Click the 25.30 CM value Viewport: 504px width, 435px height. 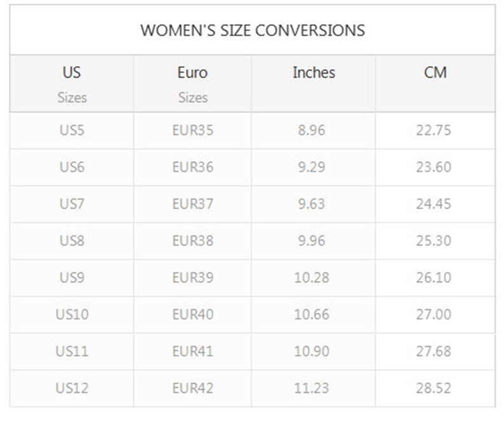(434, 241)
